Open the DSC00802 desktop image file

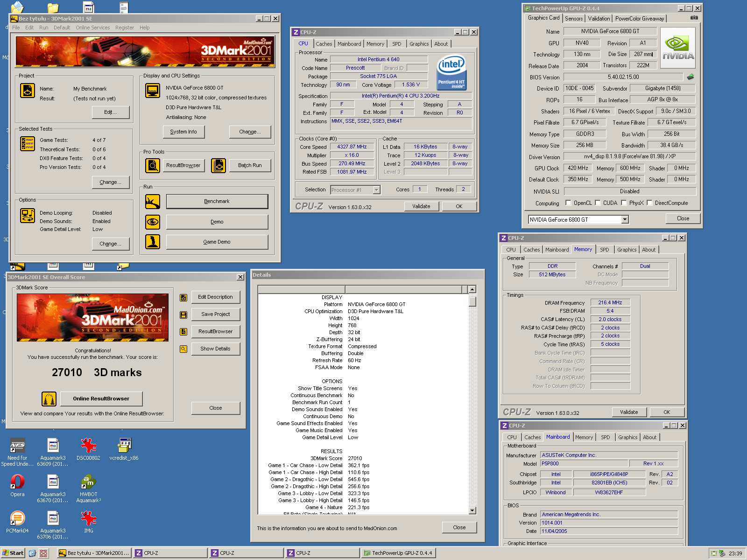point(89,449)
